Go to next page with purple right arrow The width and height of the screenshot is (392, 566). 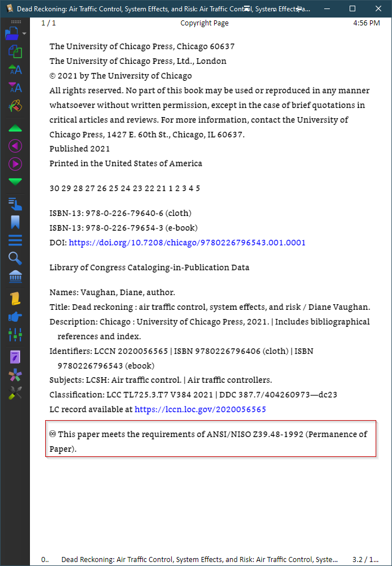click(x=15, y=164)
